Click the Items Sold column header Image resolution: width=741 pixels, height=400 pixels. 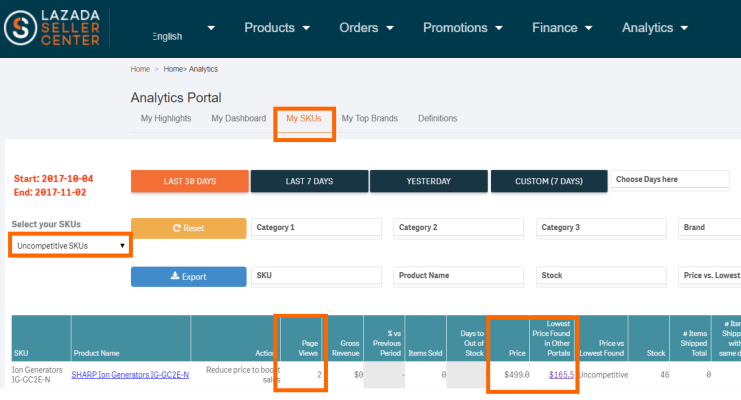(x=425, y=339)
